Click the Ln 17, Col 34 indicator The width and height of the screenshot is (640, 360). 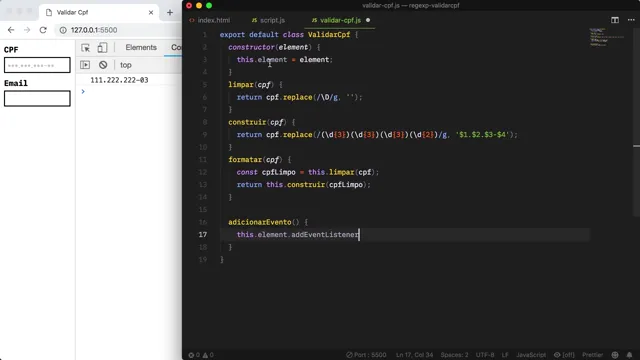[414, 355]
